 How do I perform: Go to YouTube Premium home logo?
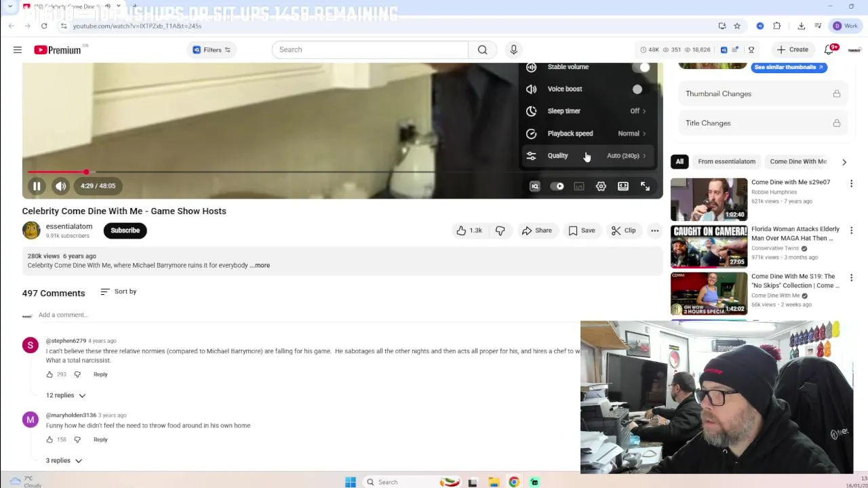click(58, 49)
